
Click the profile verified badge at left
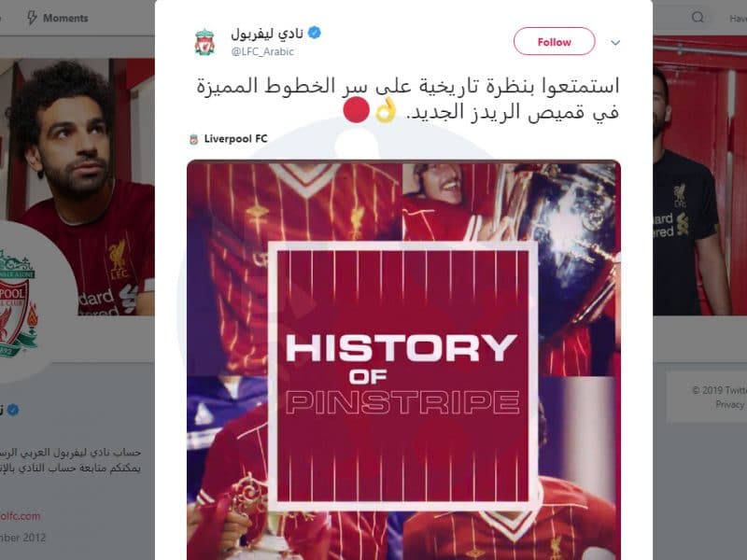coord(13,410)
